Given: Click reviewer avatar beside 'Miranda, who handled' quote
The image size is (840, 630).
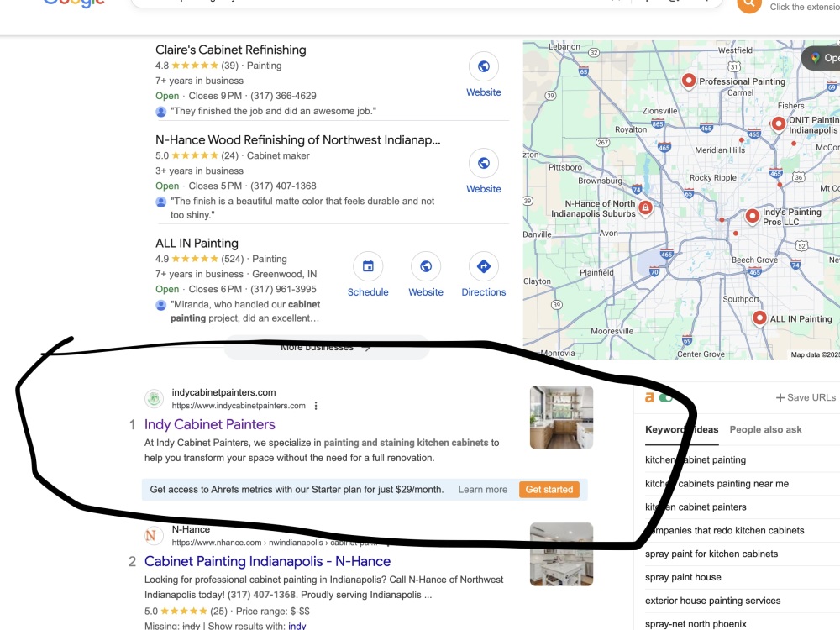Looking at the screenshot, I should 160,305.
